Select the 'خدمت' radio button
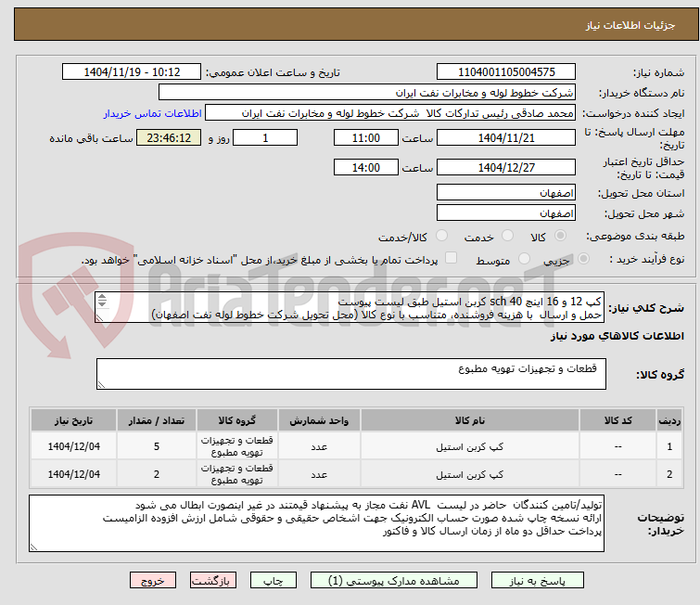 (x=507, y=236)
